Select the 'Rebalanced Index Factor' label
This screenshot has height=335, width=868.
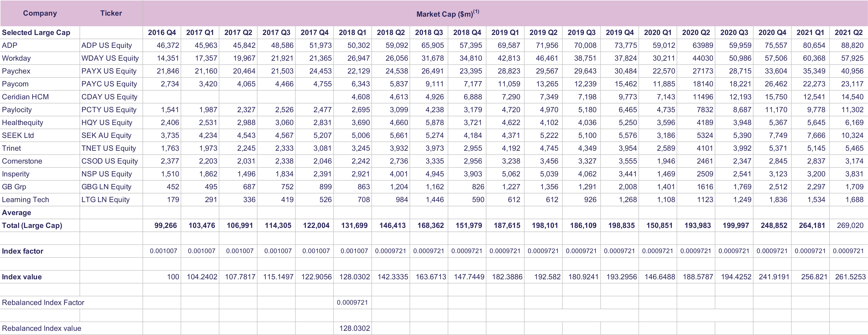(43, 303)
